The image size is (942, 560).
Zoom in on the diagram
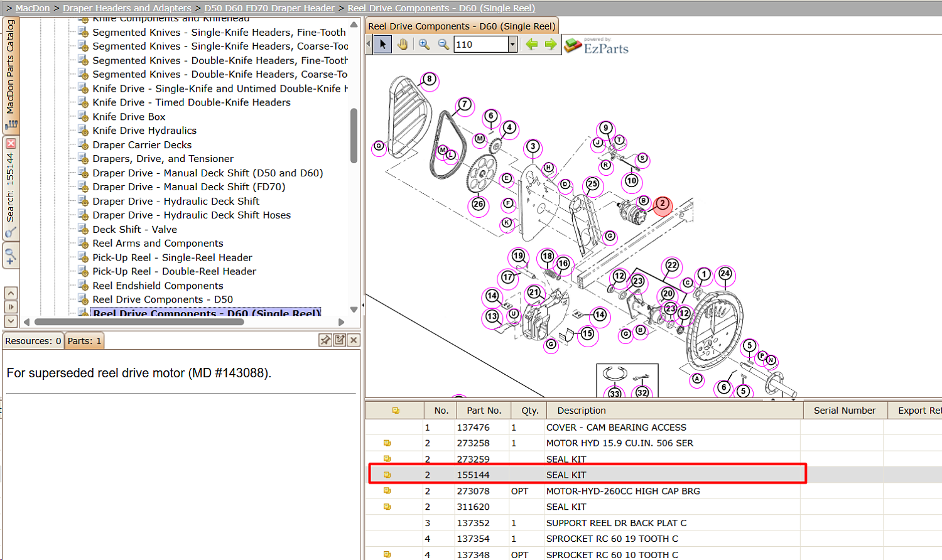tap(425, 45)
